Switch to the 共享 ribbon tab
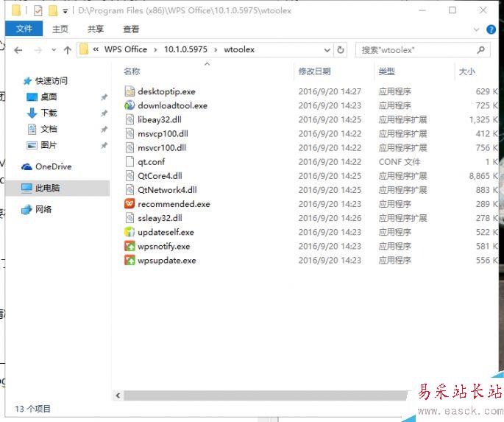Viewport: 504px width, 422px height. click(96, 29)
